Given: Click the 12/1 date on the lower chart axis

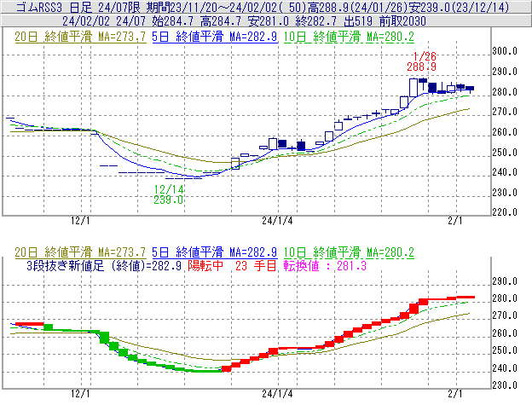Looking at the screenshot, I should click(80, 394).
